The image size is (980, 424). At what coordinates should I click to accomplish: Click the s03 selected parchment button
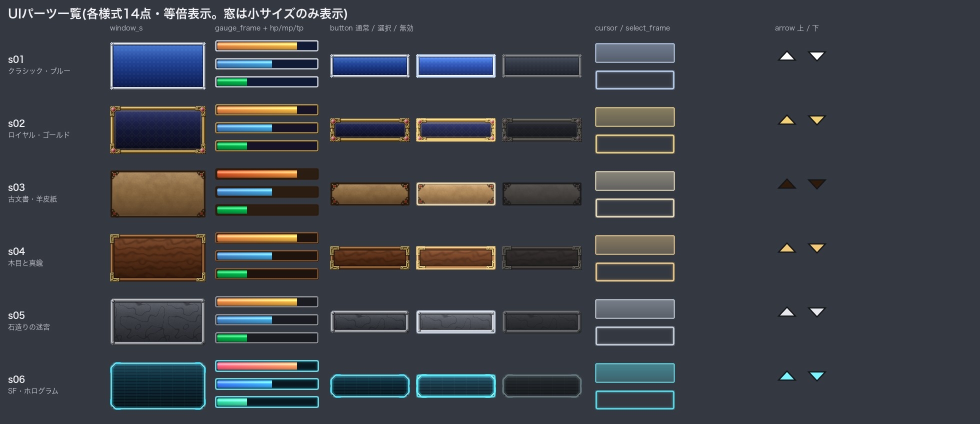[456, 194]
